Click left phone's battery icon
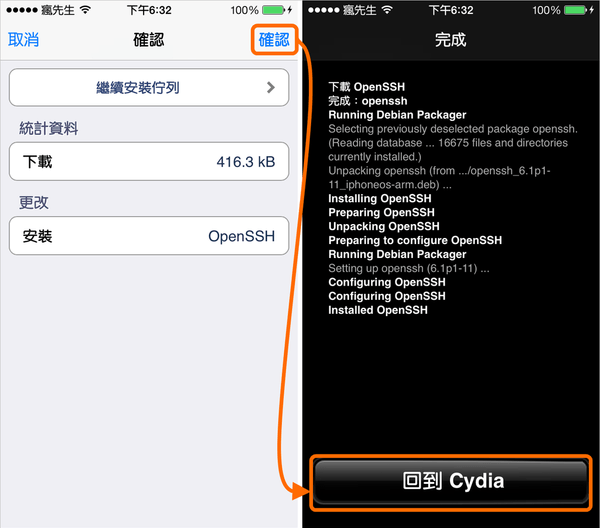 pyautogui.click(x=273, y=10)
